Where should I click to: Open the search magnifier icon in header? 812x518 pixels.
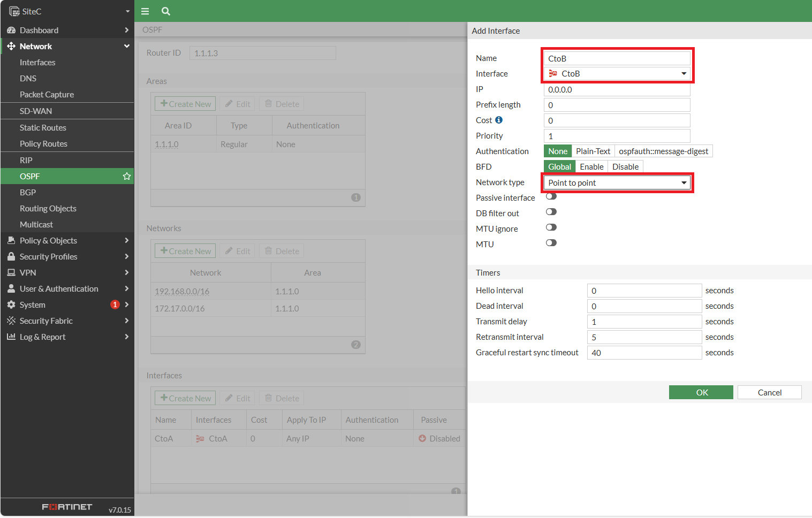[166, 11]
